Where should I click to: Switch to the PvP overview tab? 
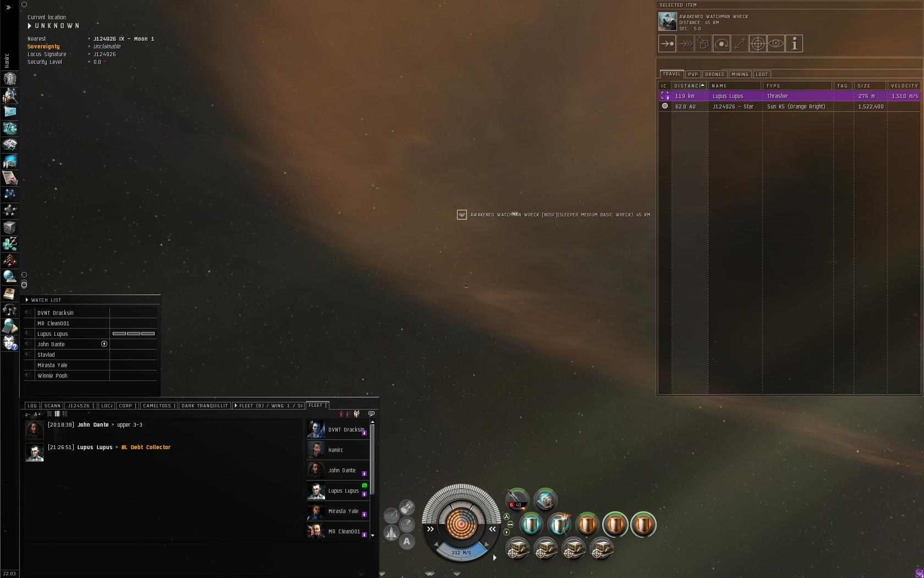pyautogui.click(x=693, y=74)
